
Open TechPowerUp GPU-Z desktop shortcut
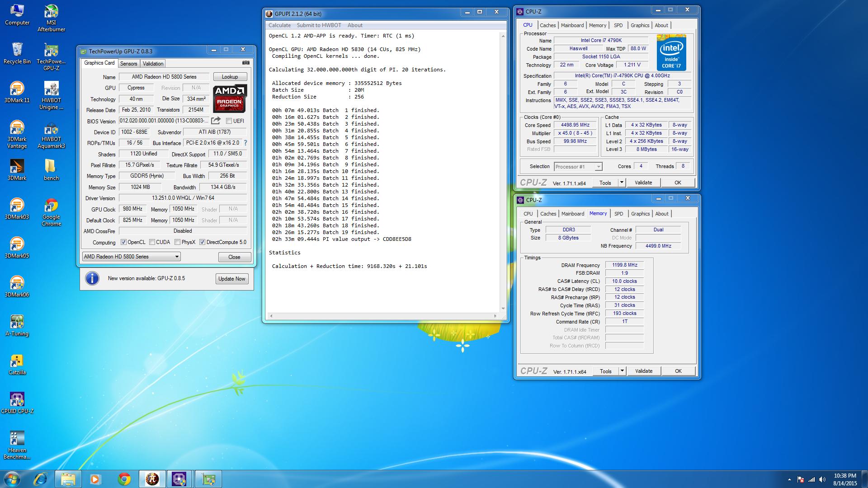click(51, 57)
